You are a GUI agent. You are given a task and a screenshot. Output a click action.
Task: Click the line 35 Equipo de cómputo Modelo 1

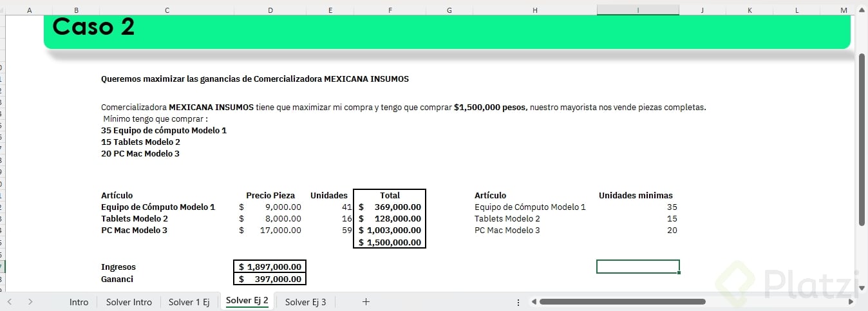164,130
